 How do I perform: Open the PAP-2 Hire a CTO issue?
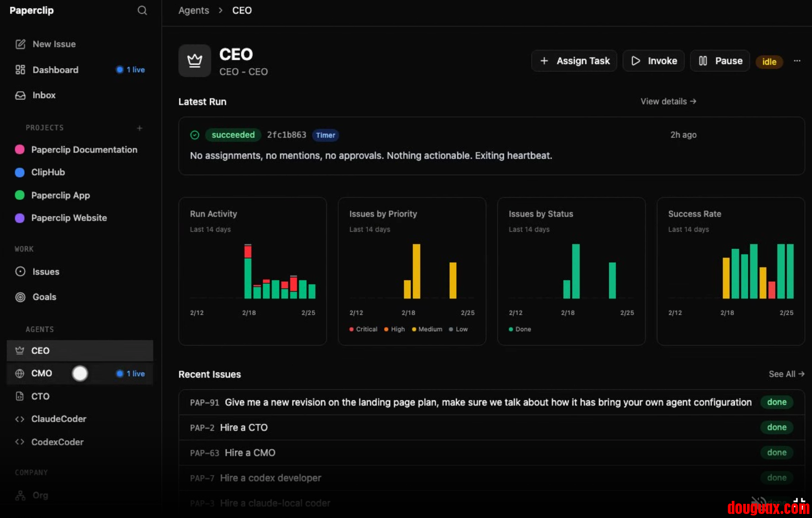244,428
